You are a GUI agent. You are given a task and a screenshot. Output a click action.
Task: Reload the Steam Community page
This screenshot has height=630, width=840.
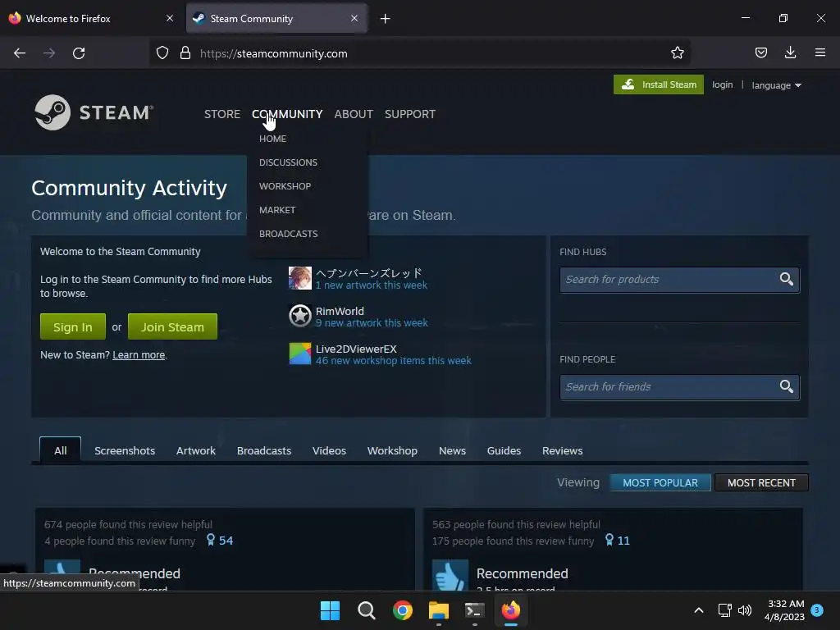(79, 53)
